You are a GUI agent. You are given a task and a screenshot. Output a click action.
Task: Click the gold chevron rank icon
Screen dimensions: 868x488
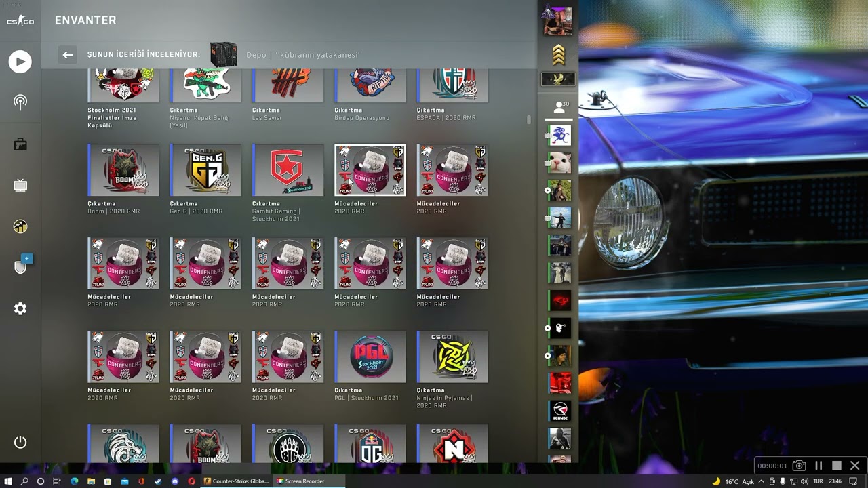pos(558,55)
